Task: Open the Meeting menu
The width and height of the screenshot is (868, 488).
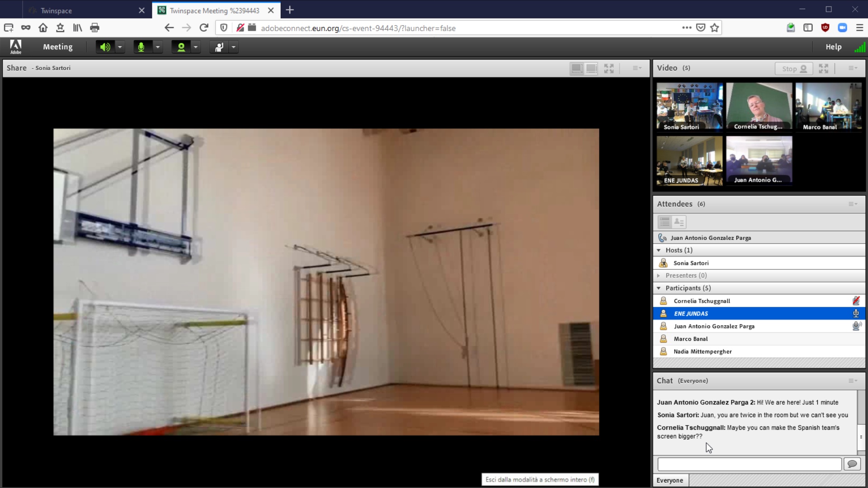Action: click(x=58, y=47)
